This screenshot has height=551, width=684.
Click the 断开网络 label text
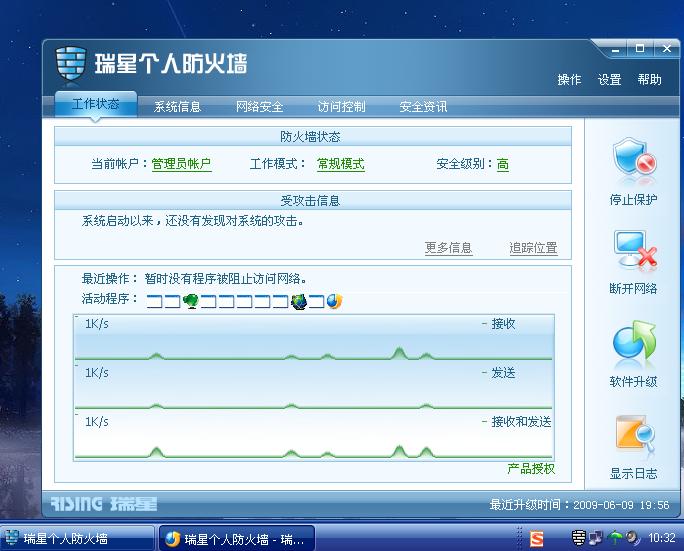click(633, 288)
